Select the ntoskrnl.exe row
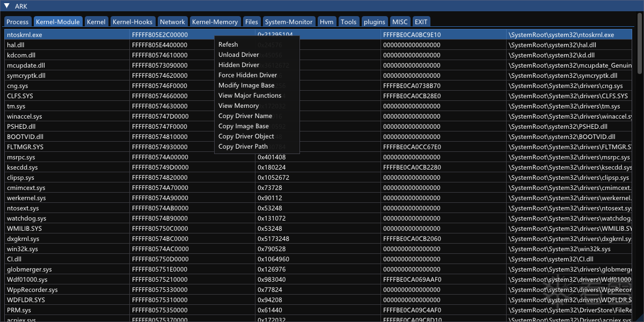The width and height of the screenshot is (644, 322). (318, 34)
